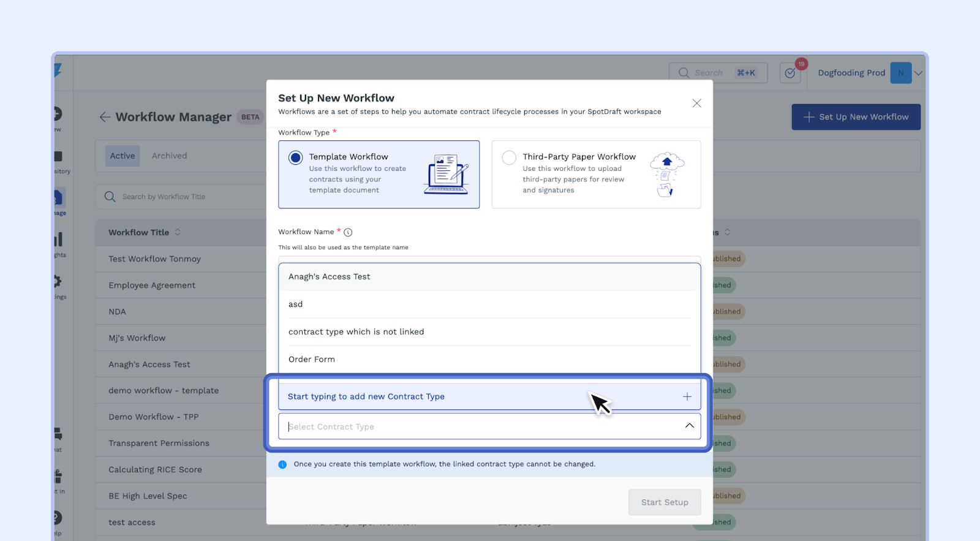Expand the Dogfooding Prod account dropdown arrow
The image size is (980, 541).
pos(918,73)
